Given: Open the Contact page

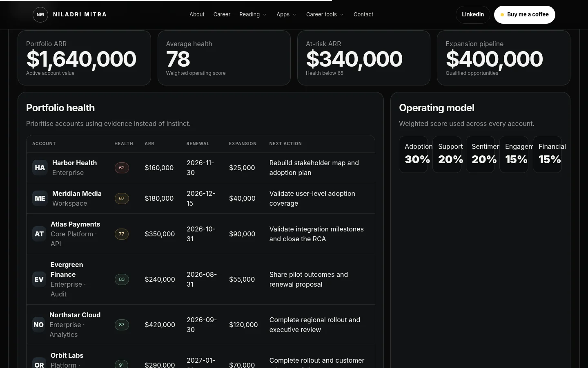Looking at the screenshot, I should click(363, 14).
